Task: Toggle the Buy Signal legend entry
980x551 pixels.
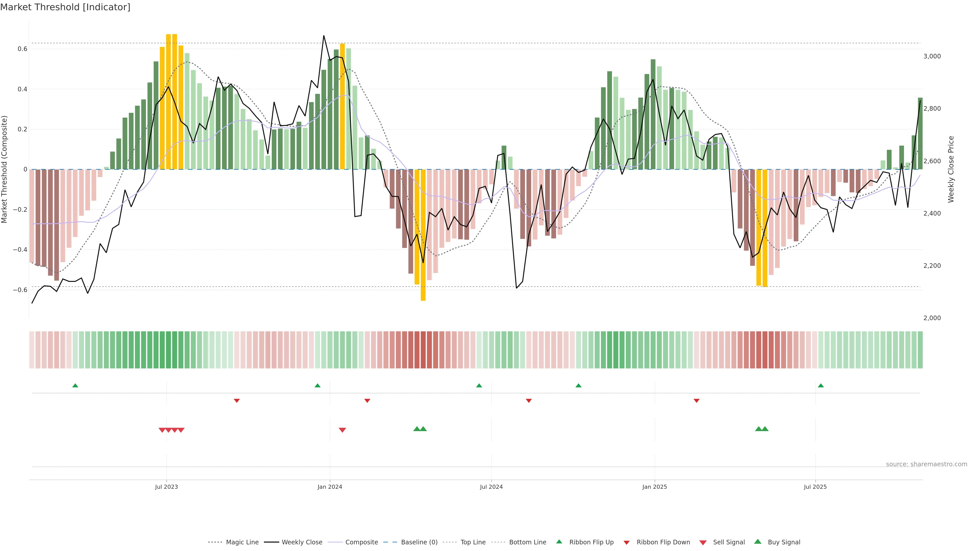Action: pyautogui.click(x=784, y=542)
